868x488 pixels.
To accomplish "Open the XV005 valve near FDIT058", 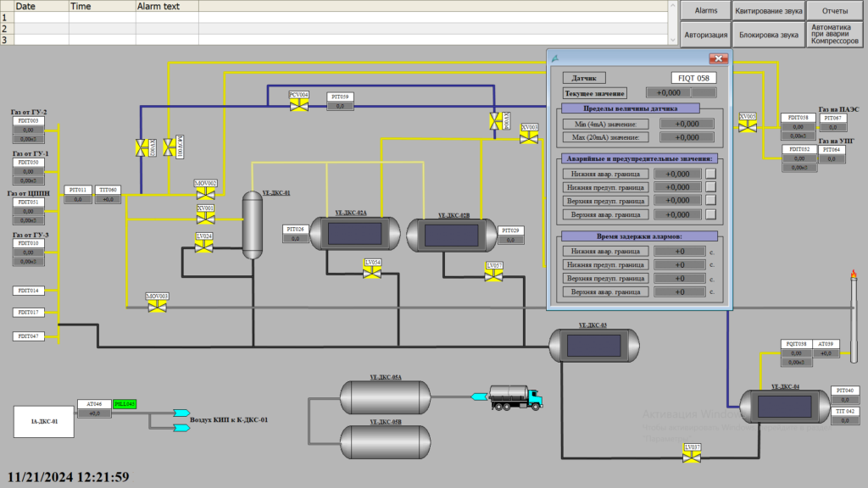I will coord(747,126).
